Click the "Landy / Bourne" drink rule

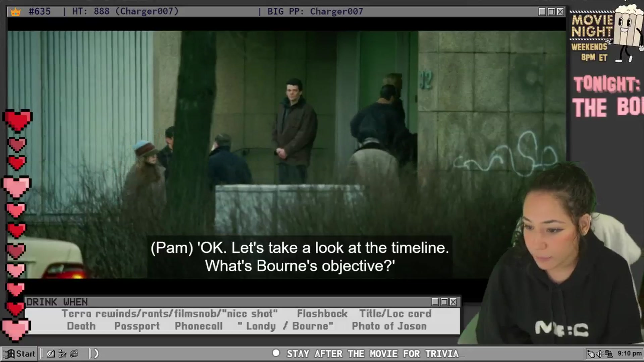285,326
